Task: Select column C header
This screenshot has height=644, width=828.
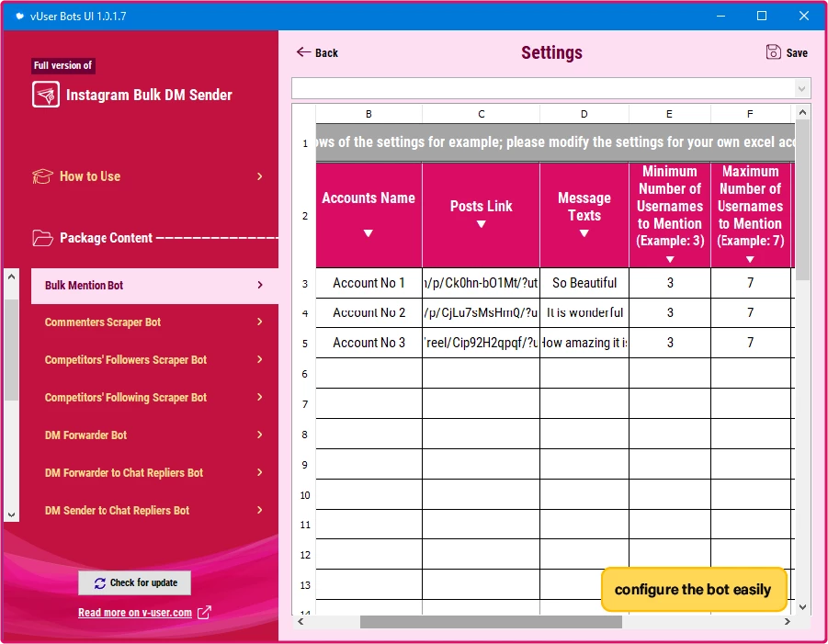Action: tap(481, 114)
